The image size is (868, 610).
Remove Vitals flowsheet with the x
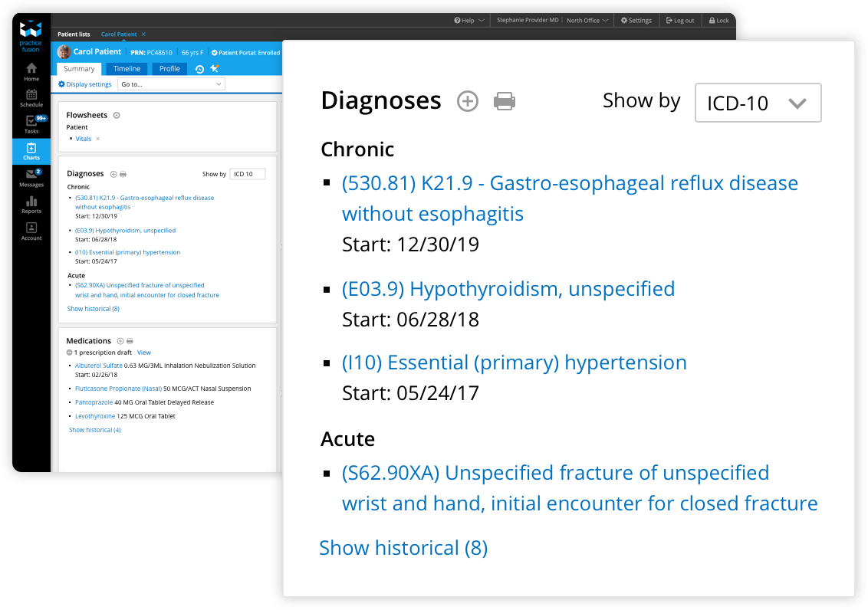pyautogui.click(x=98, y=139)
